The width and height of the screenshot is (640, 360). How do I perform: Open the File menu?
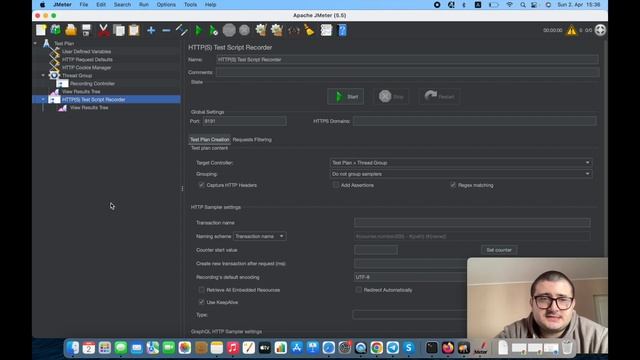click(x=84, y=4)
